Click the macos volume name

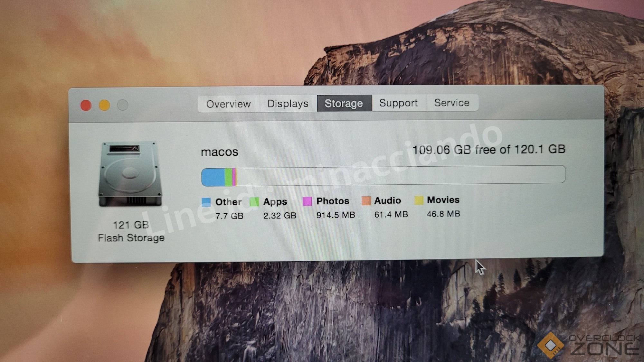[220, 152]
